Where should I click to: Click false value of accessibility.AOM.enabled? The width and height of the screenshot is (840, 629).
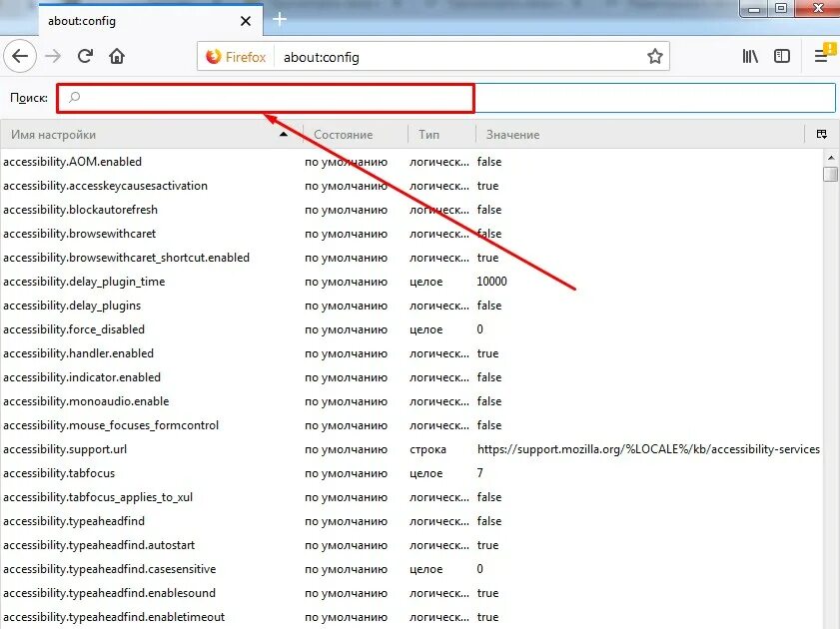(489, 162)
